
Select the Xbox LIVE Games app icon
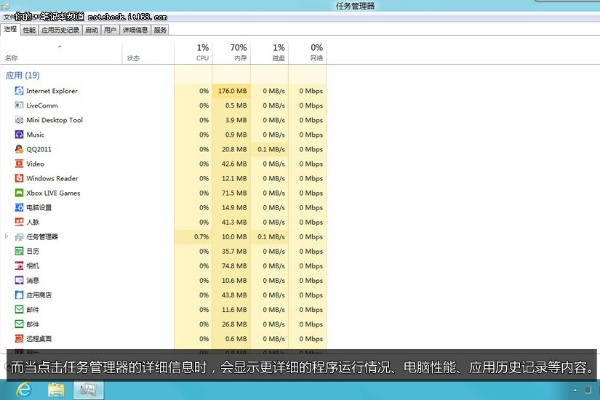[19, 193]
